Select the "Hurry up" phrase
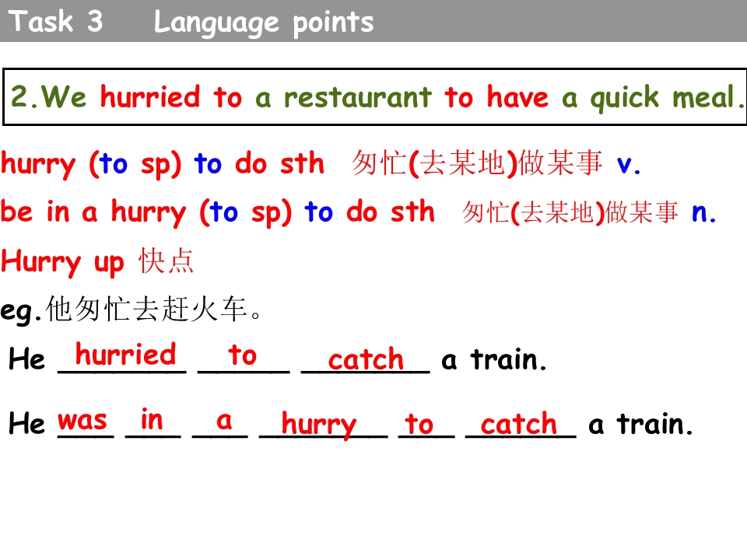This screenshot has height=560, width=747. coord(62,262)
